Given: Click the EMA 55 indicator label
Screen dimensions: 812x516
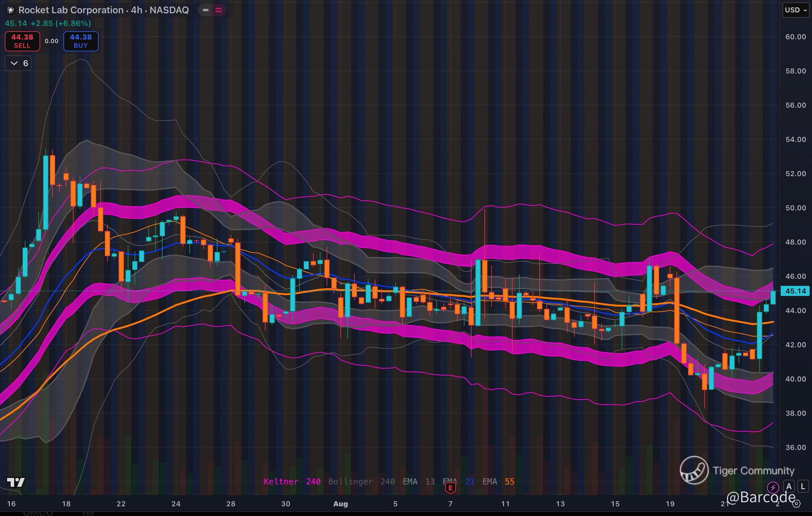Looking at the screenshot, I should (498, 481).
